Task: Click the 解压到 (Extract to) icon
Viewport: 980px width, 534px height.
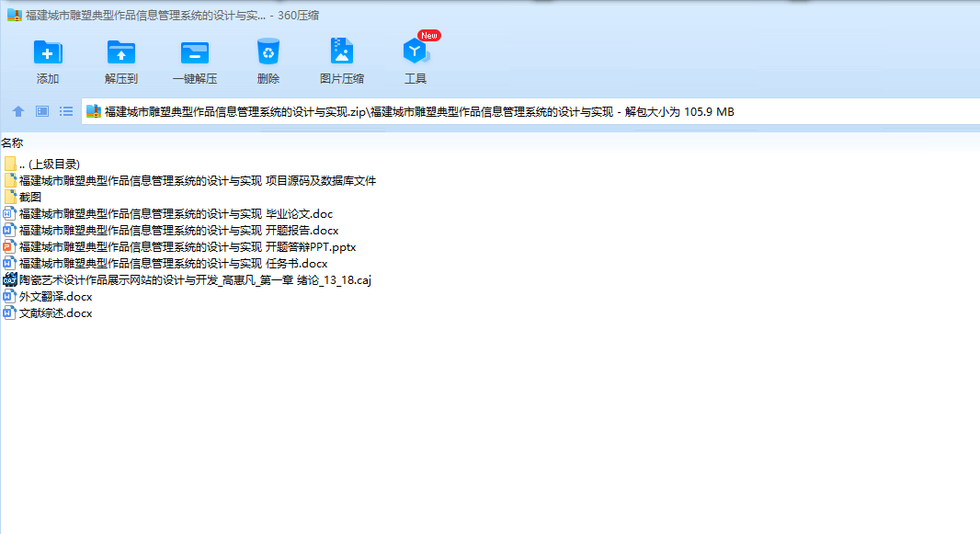Action: pos(121,52)
